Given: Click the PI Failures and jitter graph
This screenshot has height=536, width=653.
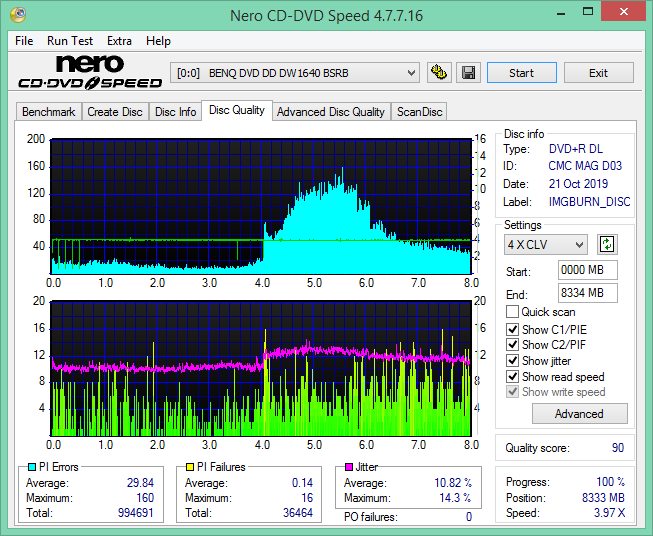Looking at the screenshot, I should [261, 368].
